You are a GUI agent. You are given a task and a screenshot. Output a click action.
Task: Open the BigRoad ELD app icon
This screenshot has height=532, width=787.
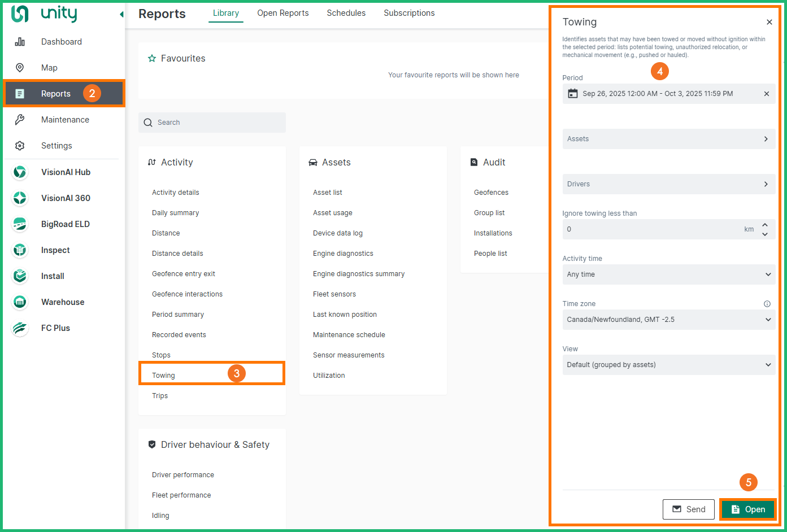click(x=20, y=224)
